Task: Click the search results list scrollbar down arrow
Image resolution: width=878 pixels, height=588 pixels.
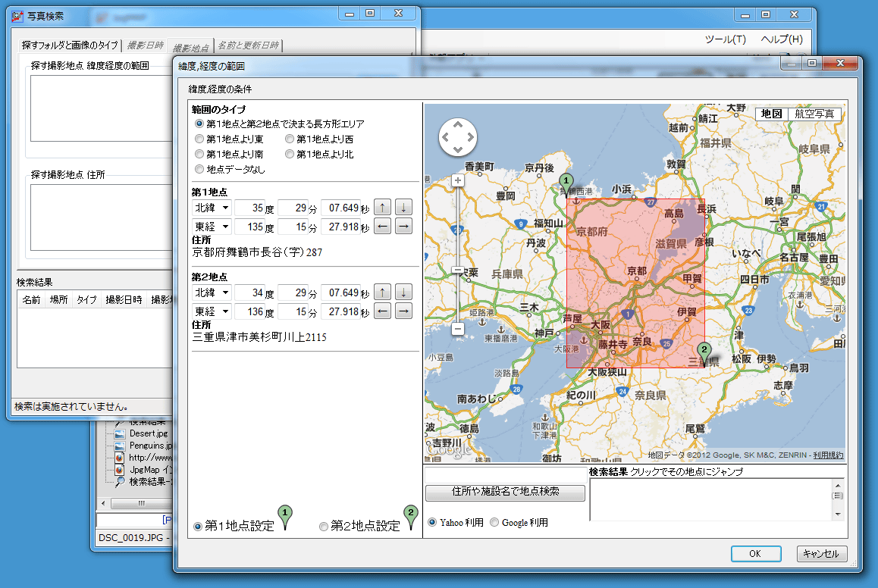Action: (838, 514)
